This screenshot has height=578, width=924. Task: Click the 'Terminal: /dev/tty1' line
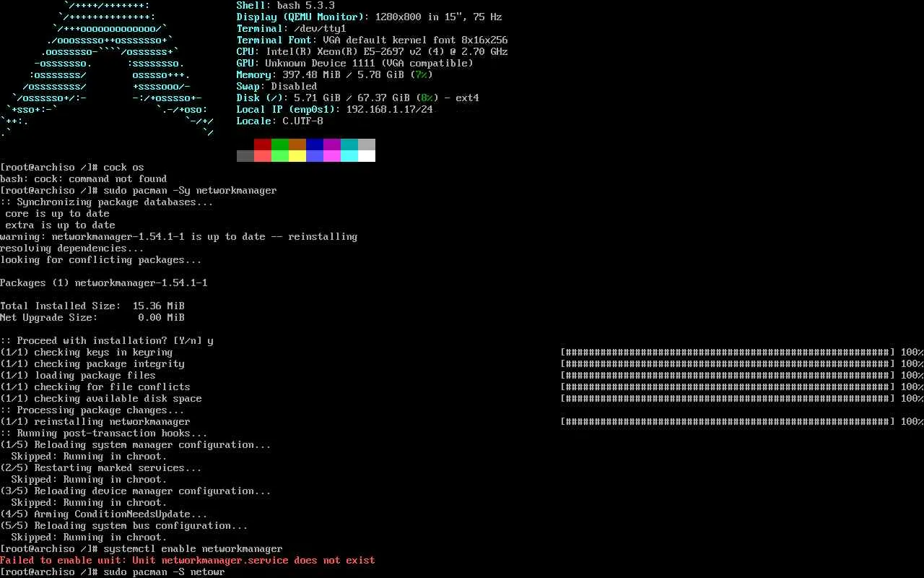[x=291, y=29]
